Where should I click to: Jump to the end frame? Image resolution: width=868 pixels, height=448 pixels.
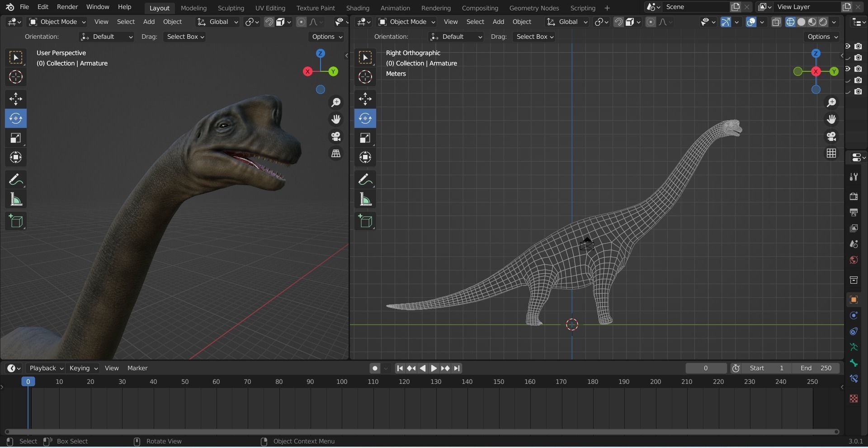click(x=457, y=369)
